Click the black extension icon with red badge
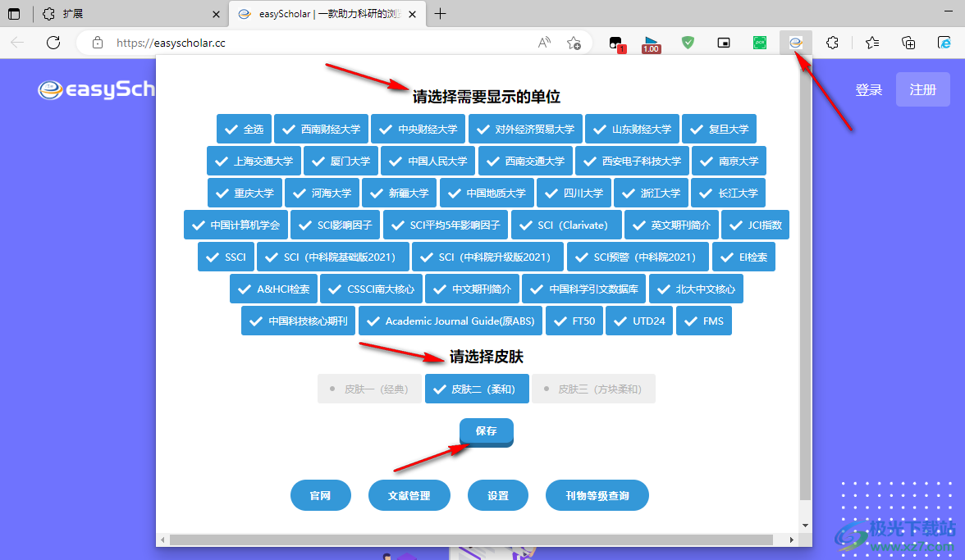 (x=616, y=43)
